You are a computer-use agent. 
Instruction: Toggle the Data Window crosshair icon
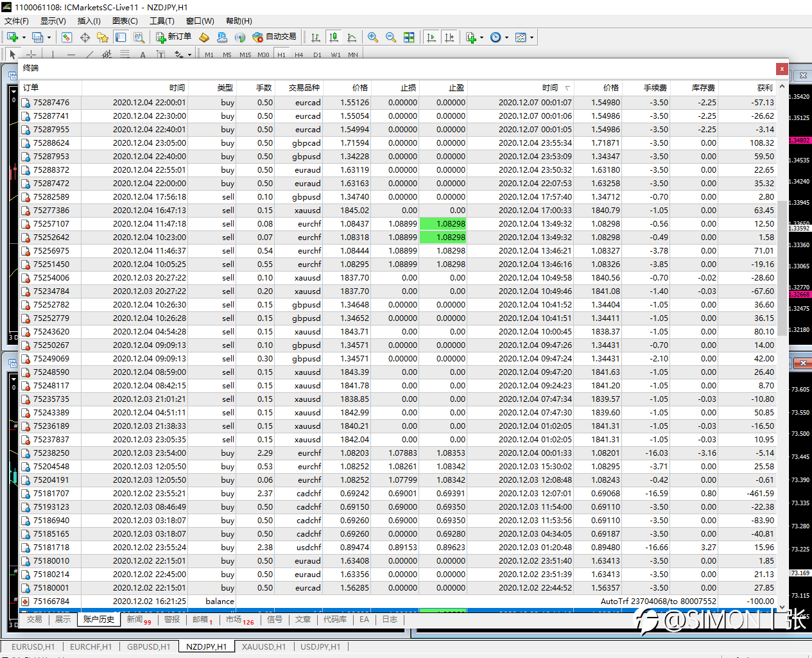click(85, 37)
